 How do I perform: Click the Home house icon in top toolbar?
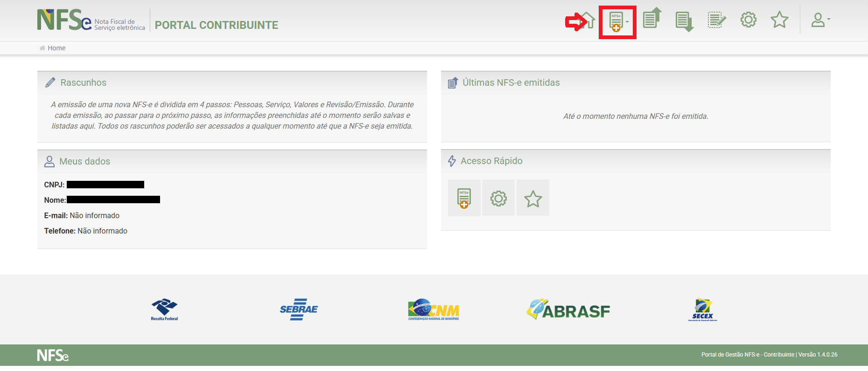(588, 21)
